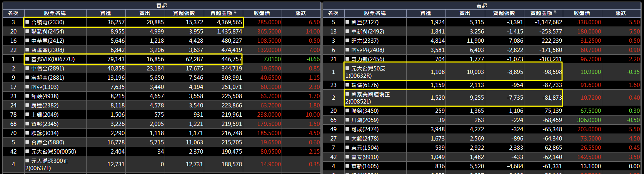Open stock name 台達電(2308)
Image resolution: width=644 pixels, height=174 pixels.
[x=48, y=50]
